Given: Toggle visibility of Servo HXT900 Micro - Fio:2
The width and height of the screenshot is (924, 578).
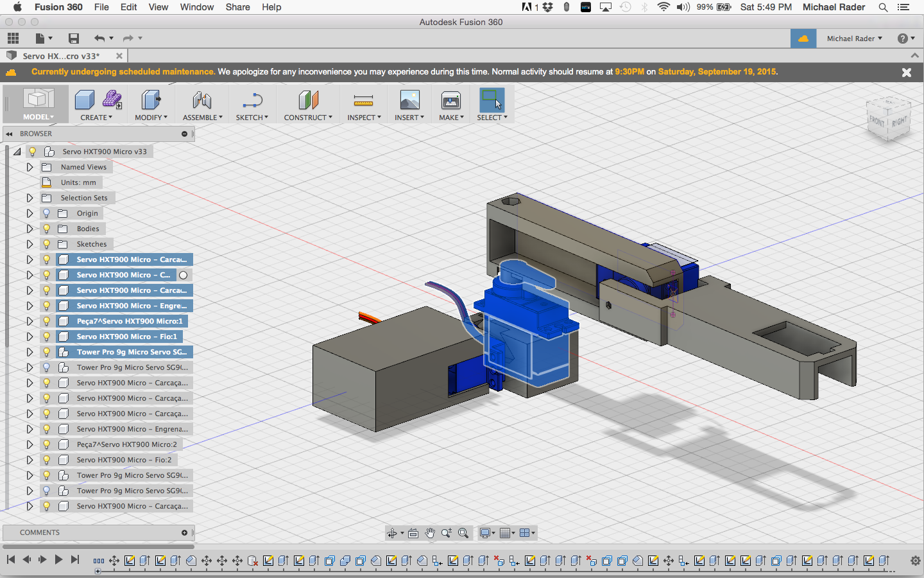Looking at the screenshot, I should (x=46, y=460).
